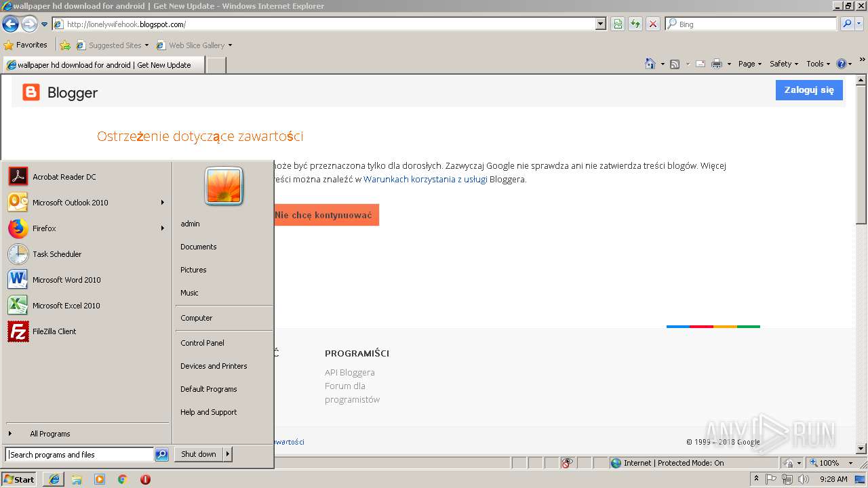This screenshot has height=488, width=868.
Task: Show hidden tray icons arrow
Action: [757, 479]
